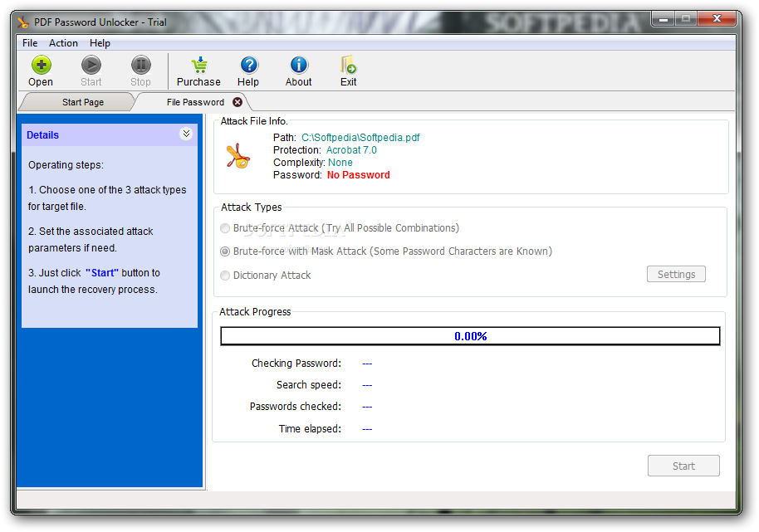The image size is (759, 532).
Task: Click the path C:\Softpedia\Softpedia.pdf
Action: point(360,137)
